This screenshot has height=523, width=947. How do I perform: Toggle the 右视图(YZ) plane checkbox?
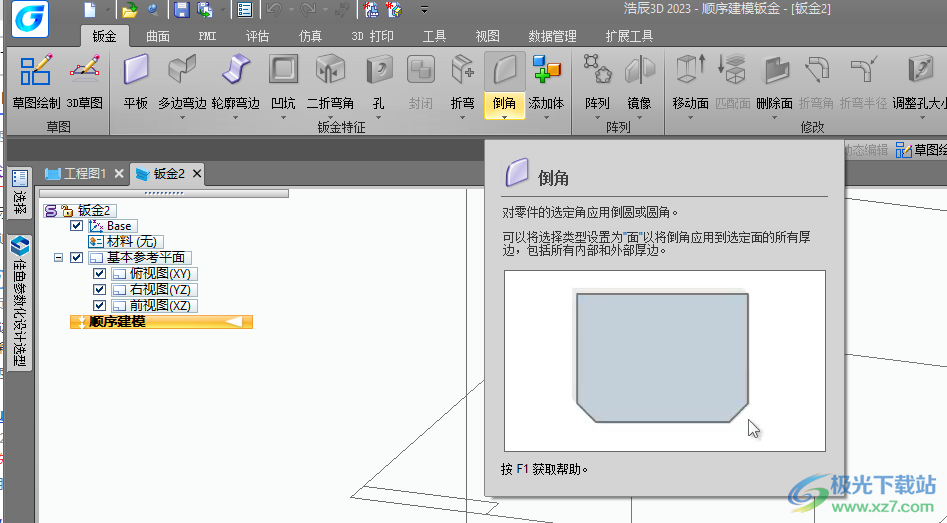100,290
